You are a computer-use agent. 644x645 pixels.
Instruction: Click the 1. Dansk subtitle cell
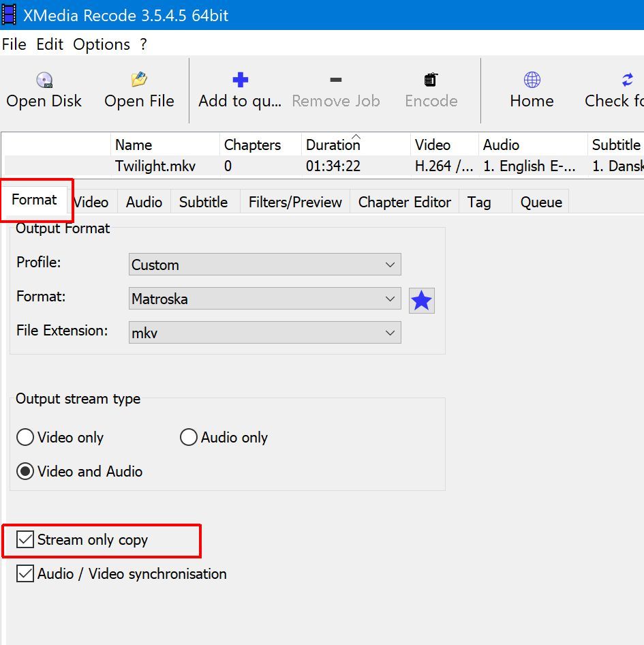tap(617, 166)
